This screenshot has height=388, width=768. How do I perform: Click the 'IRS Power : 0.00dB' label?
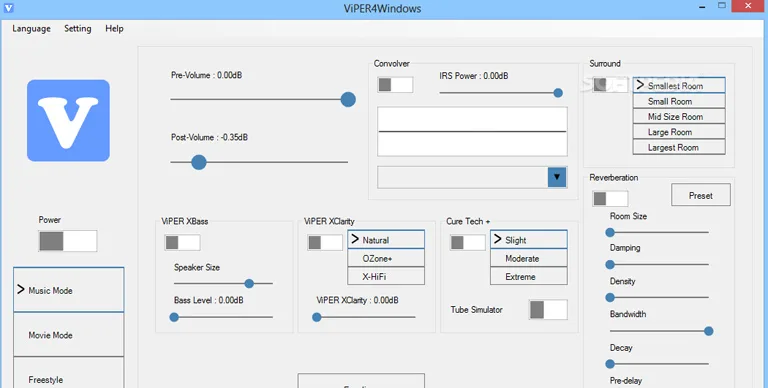pos(474,75)
